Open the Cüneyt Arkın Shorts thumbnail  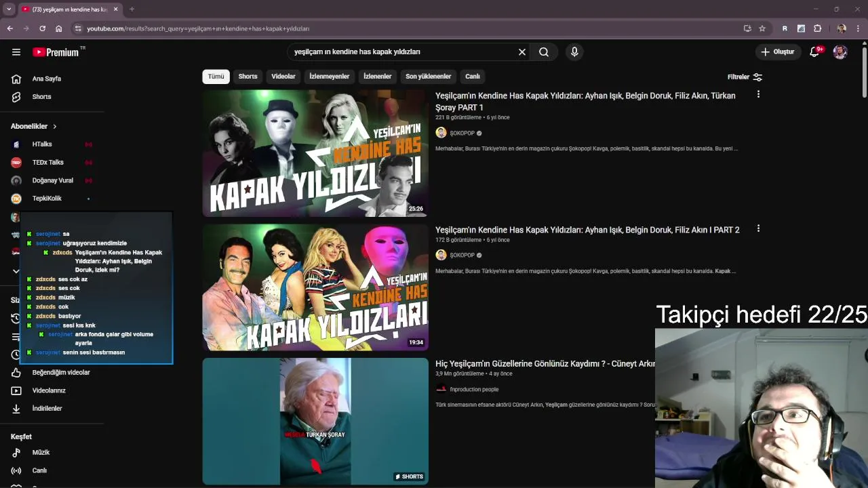click(x=315, y=422)
